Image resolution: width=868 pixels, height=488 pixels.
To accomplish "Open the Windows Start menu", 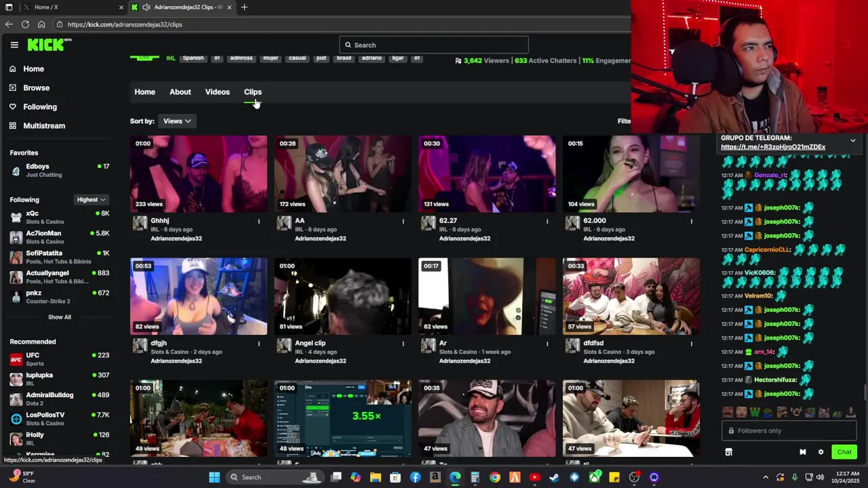I will [x=214, y=477].
